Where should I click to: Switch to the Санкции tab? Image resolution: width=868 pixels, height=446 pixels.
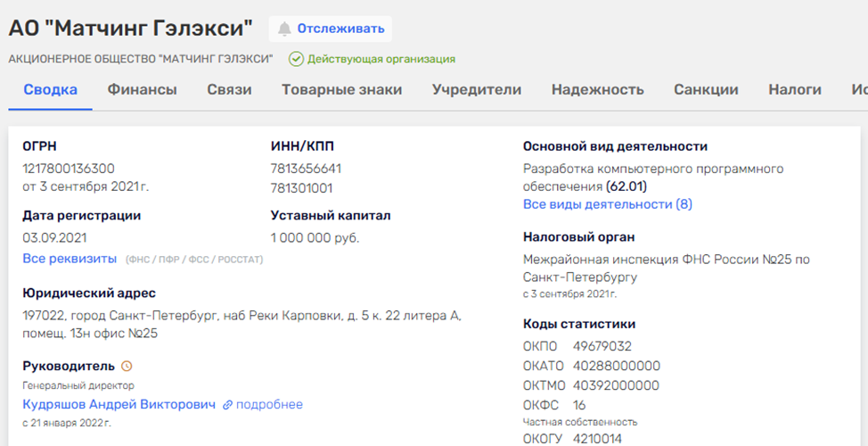click(x=706, y=90)
